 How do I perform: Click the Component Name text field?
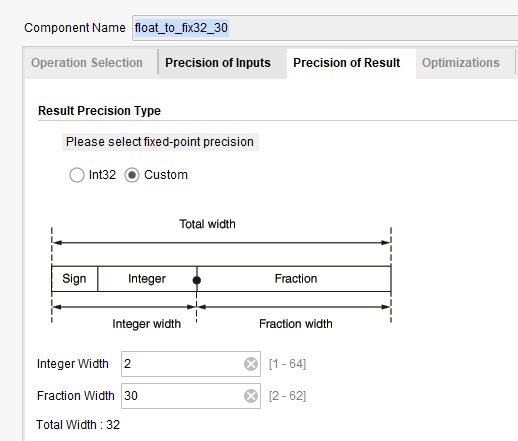click(325, 28)
